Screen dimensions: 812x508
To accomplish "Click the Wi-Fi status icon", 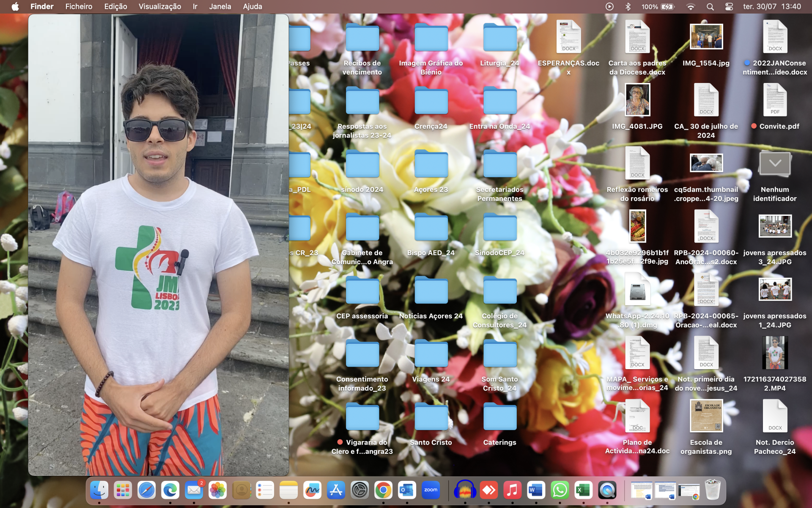I will pyautogui.click(x=691, y=6).
